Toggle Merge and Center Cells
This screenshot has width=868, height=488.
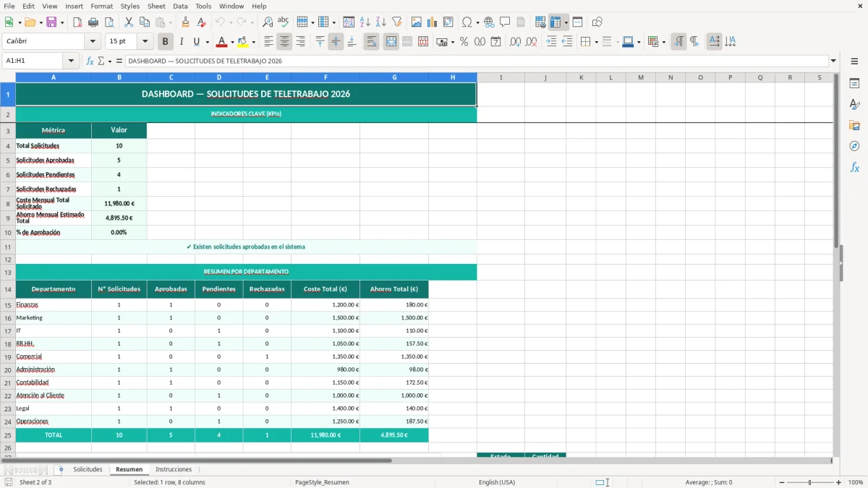coord(391,42)
